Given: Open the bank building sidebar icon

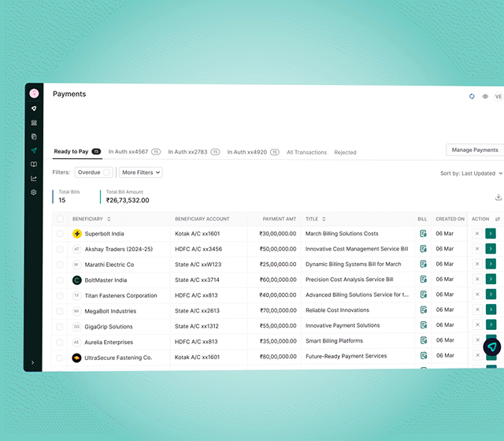Looking at the screenshot, I should (34, 123).
